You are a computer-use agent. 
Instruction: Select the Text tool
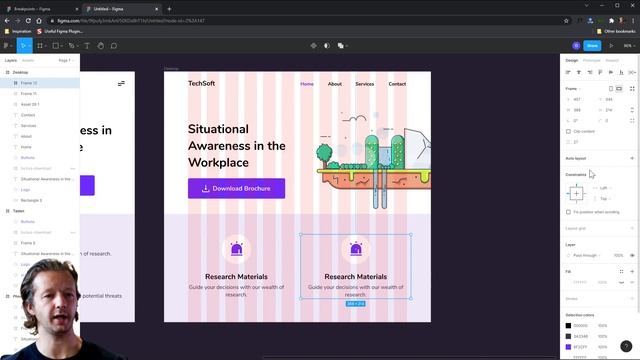click(87, 46)
